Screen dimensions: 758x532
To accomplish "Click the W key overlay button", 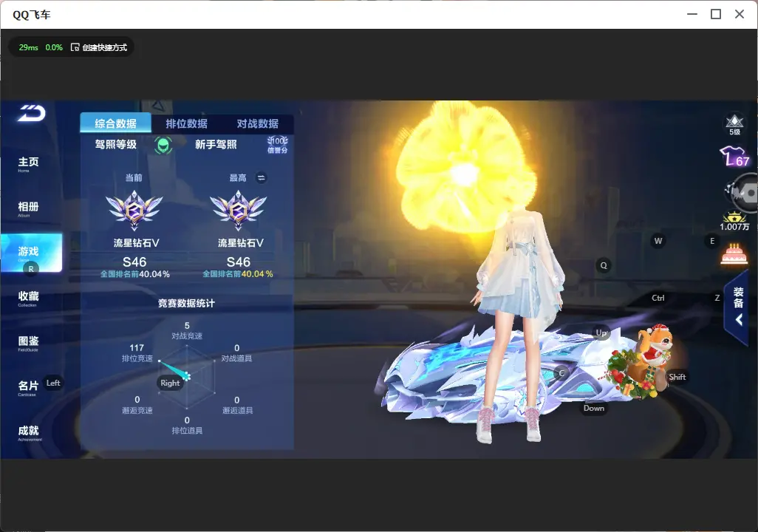I will (x=658, y=241).
